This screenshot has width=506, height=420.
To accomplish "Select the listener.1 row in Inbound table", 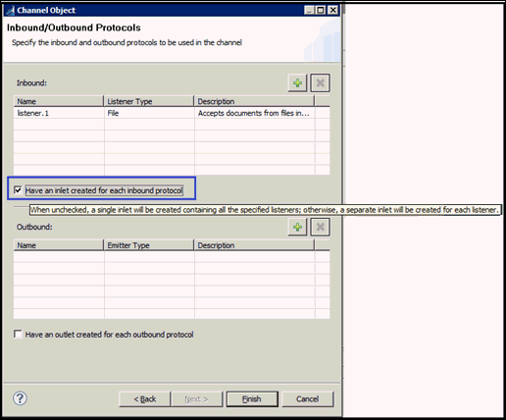I will (x=172, y=113).
